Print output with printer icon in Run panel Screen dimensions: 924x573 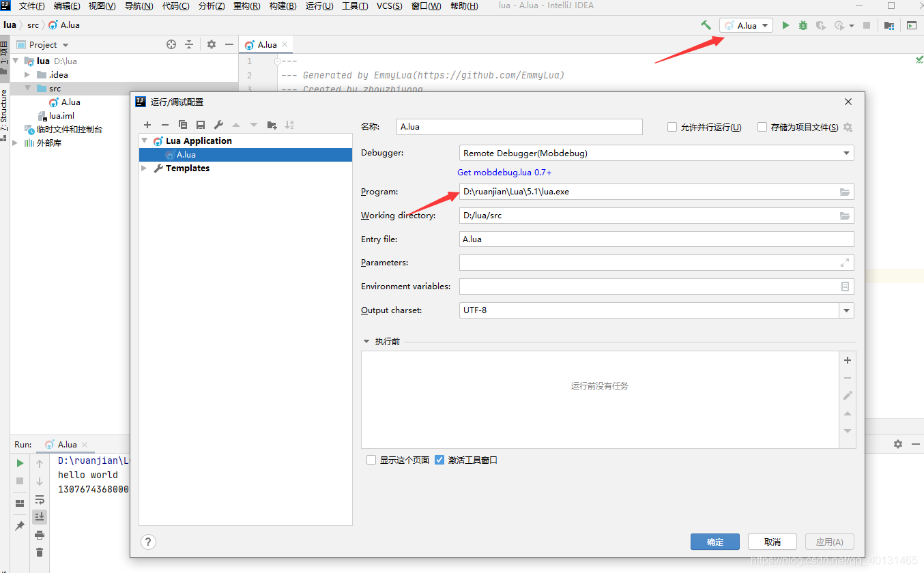click(x=40, y=535)
